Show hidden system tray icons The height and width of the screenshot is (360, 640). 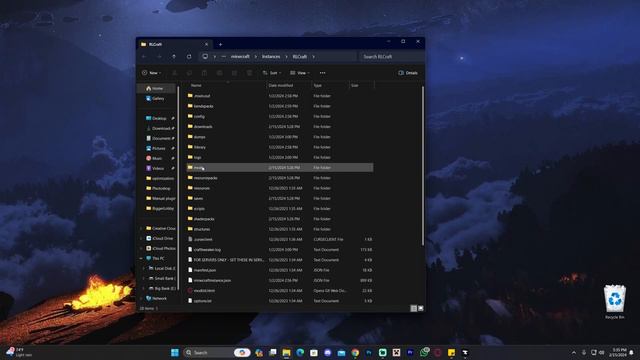574,352
